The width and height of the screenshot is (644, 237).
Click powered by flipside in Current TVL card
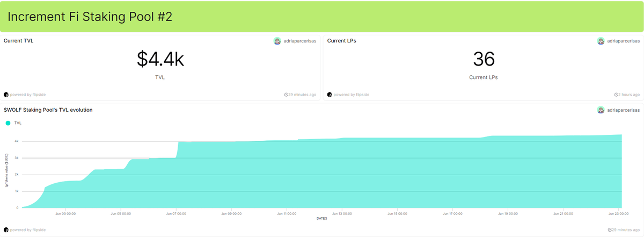(x=28, y=95)
